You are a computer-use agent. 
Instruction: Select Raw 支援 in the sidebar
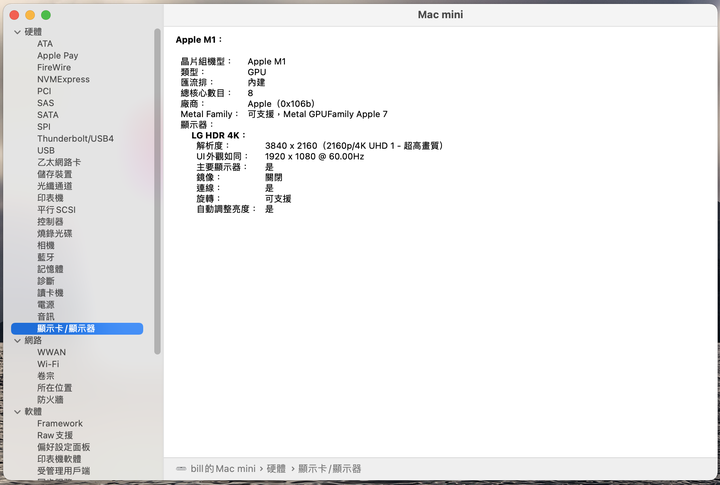pos(55,435)
